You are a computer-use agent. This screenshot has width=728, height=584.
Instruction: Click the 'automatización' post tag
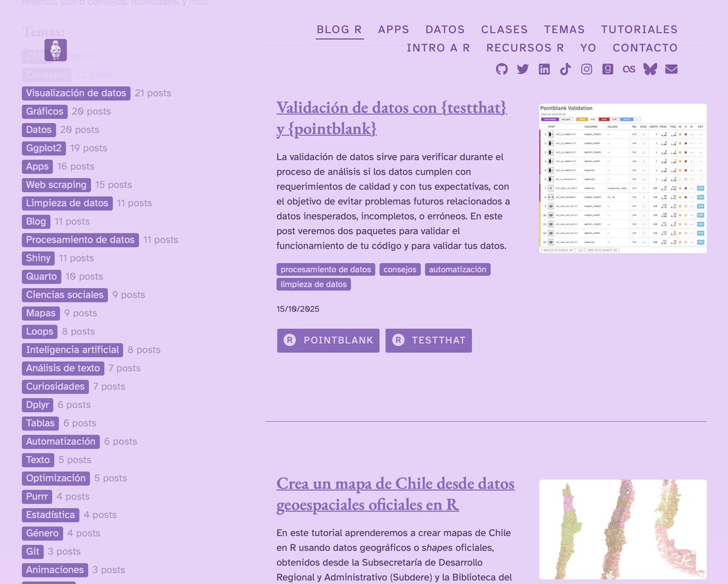point(458,269)
